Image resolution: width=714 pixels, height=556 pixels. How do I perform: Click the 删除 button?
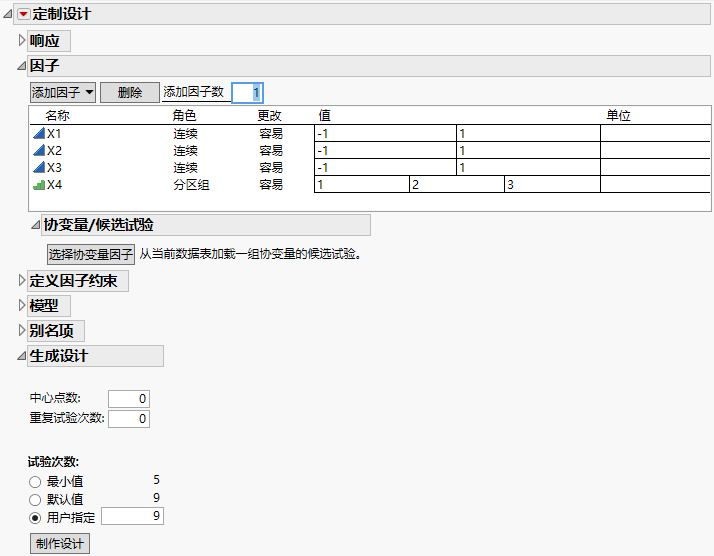[130, 92]
